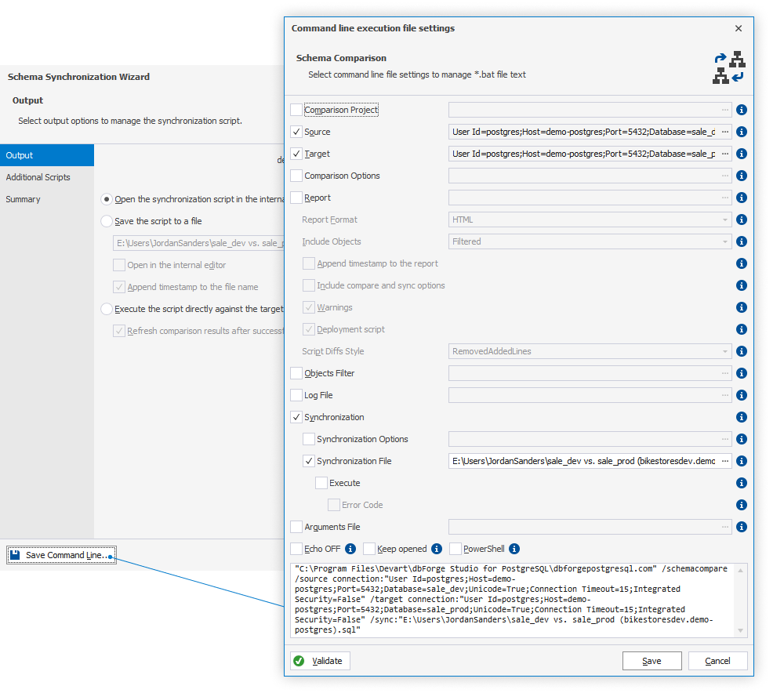Open info for Synchronization Options
The height and width of the screenshot is (693, 784).
(x=742, y=439)
